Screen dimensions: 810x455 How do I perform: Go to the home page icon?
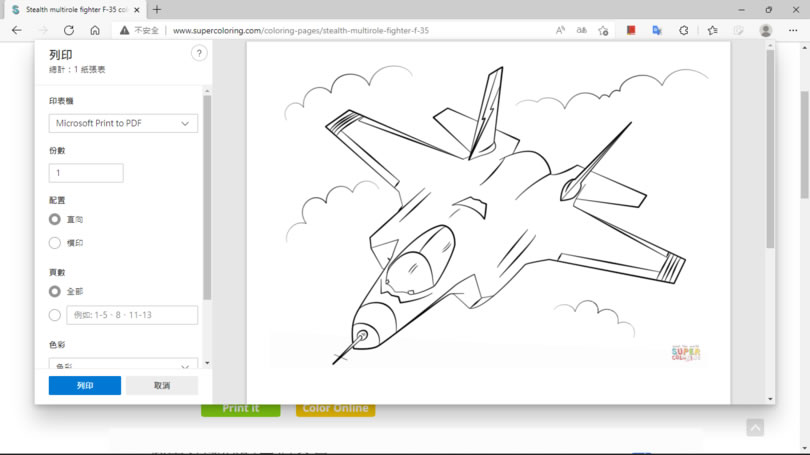pos(95,30)
